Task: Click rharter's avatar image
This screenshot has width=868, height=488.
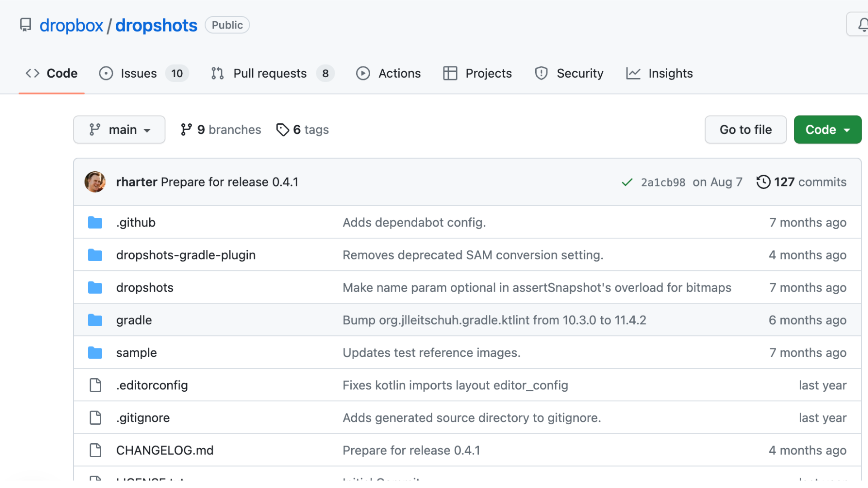Action: (95, 182)
